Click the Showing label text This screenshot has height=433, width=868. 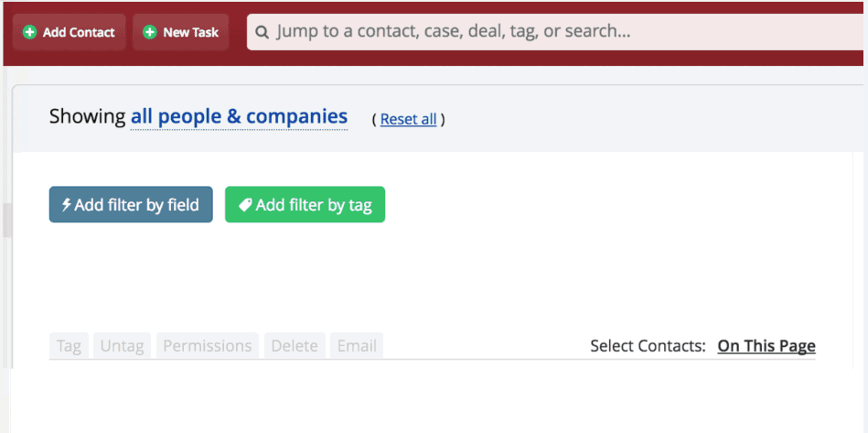click(x=88, y=117)
